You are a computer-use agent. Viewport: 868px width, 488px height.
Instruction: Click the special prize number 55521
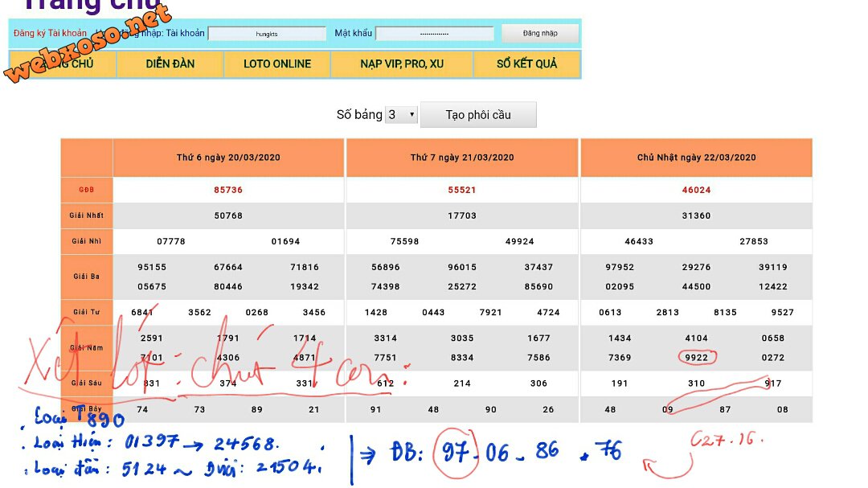click(x=462, y=190)
